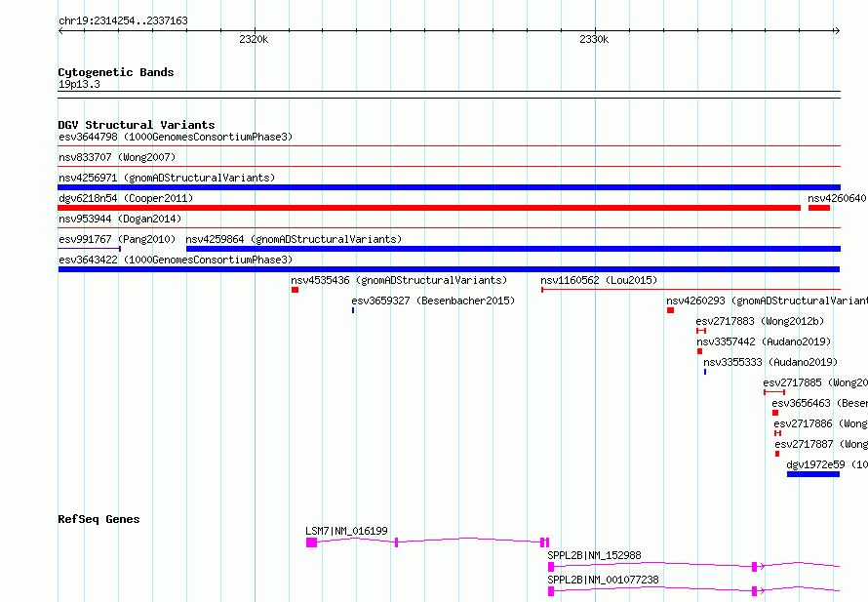Click the chr19:2314254..2337163 region label

click(x=123, y=21)
